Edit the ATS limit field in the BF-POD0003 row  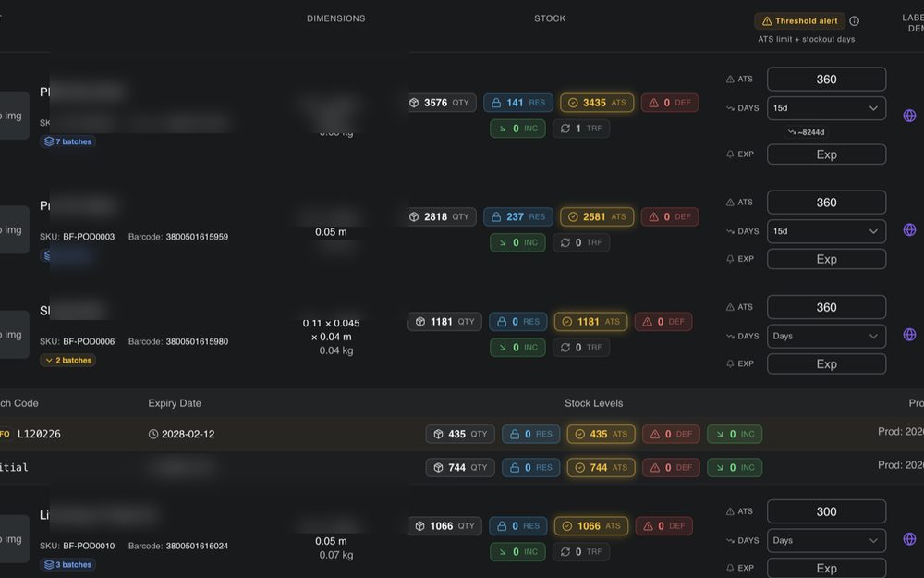[826, 203]
